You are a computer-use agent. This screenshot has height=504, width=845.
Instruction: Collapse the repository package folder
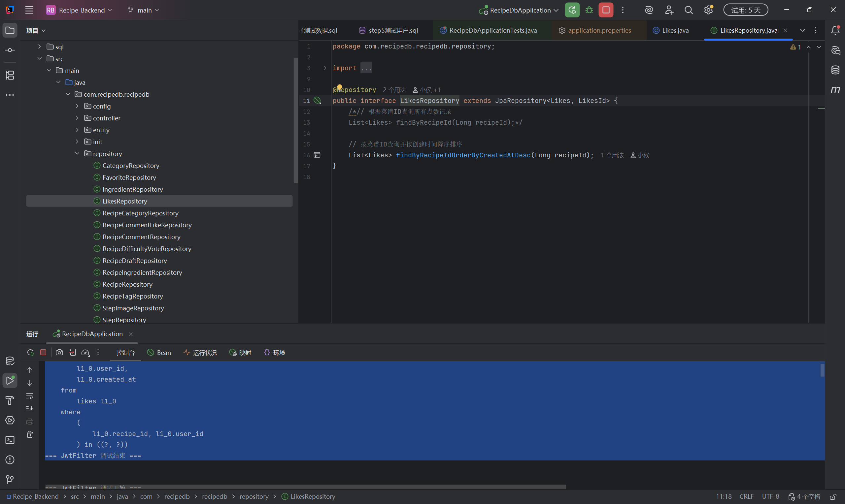(x=77, y=153)
